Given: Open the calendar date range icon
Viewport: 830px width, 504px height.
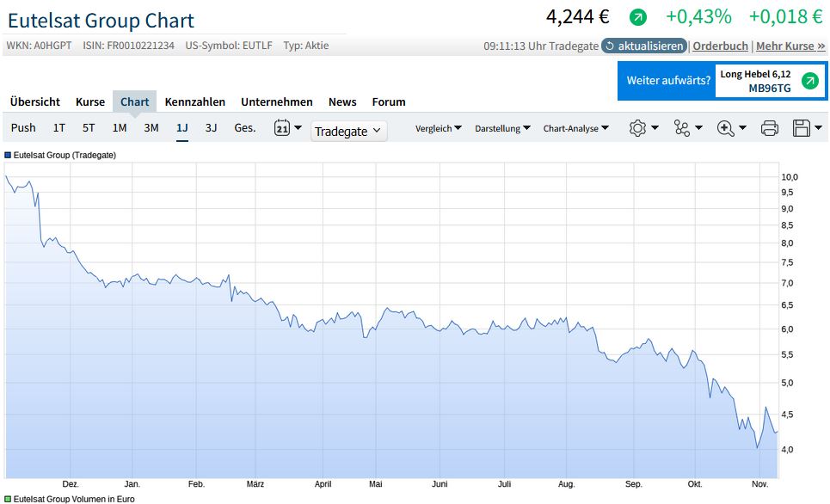Looking at the screenshot, I should click(x=282, y=128).
